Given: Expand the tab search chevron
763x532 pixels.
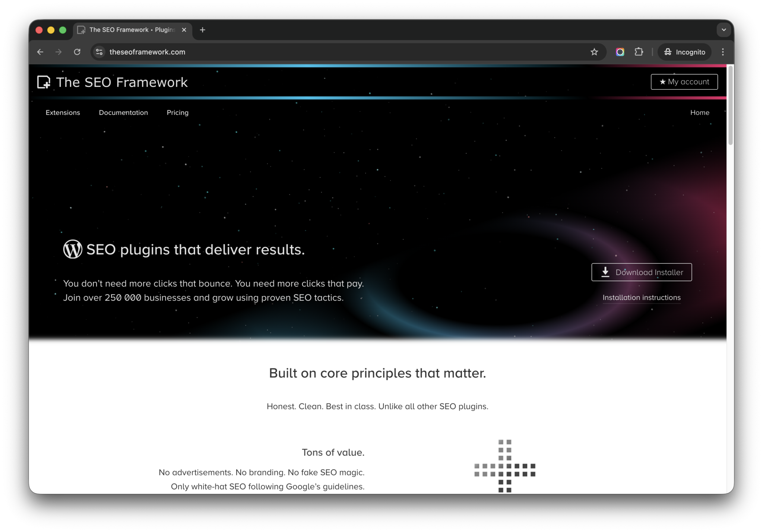Looking at the screenshot, I should 724,29.
